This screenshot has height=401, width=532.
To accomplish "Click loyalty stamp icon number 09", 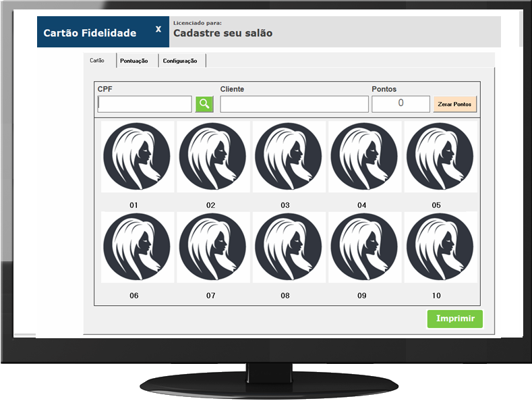I will pos(363,248).
